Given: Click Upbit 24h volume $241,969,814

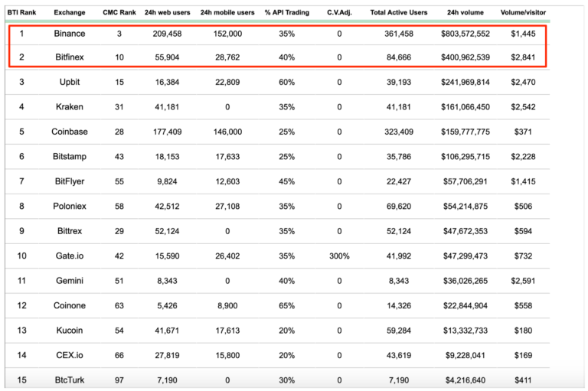Looking at the screenshot, I should coord(465,82).
